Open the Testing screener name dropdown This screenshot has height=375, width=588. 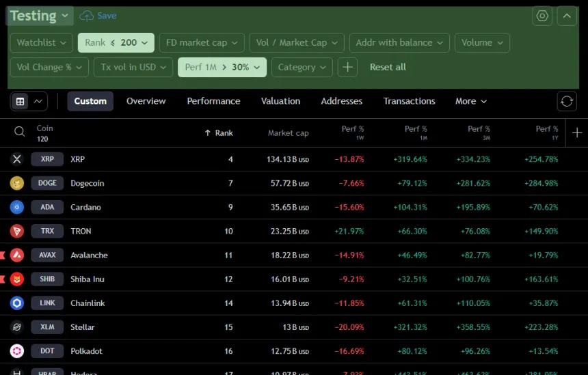(x=40, y=16)
